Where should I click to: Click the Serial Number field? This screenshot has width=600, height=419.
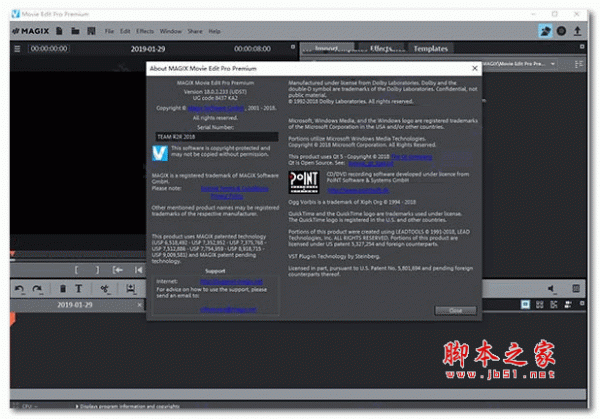pyautogui.click(x=217, y=137)
